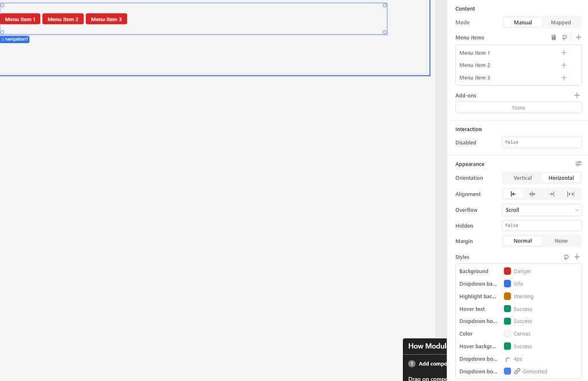The image size is (588, 381).
Task: Open the Overflow dropdown
Action: (x=541, y=210)
